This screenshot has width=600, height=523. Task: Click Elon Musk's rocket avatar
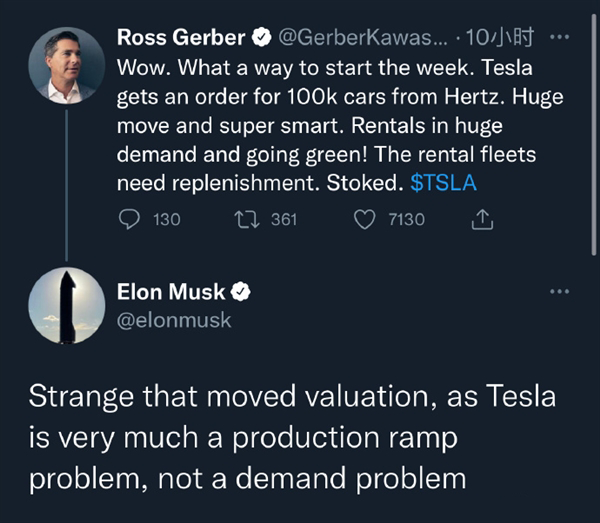[x=67, y=306]
